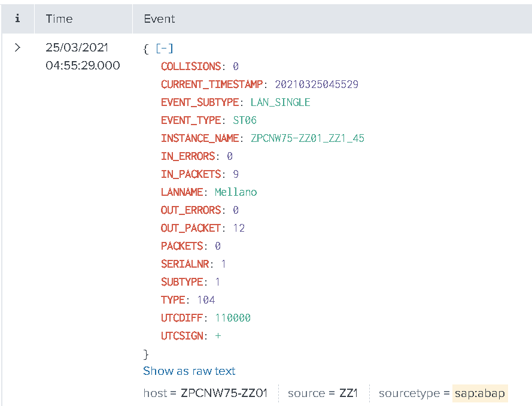Click the UTCDIFF value 110000
This screenshot has height=406, width=532.
(x=233, y=318)
